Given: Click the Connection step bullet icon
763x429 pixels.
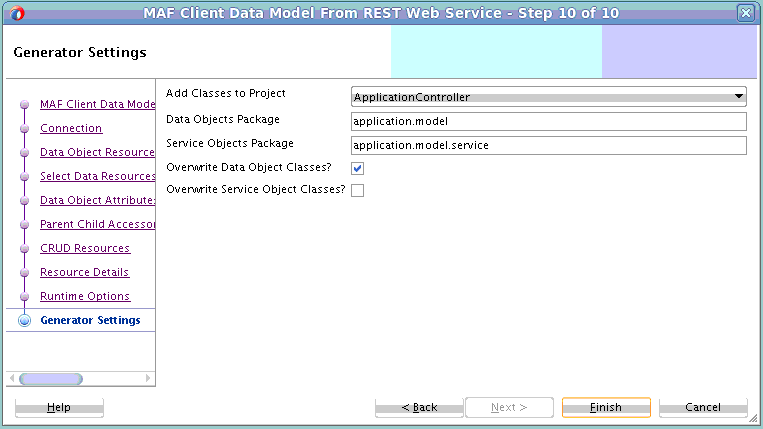Looking at the screenshot, I should pos(24,128).
